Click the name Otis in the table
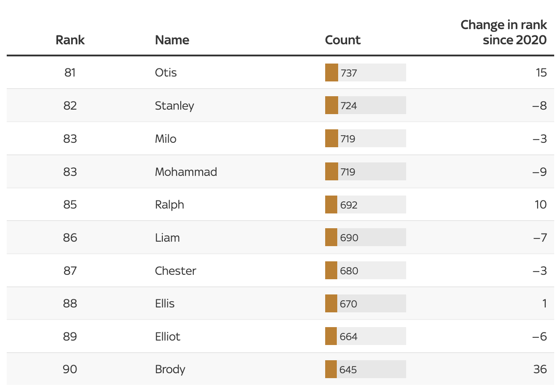The width and height of the screenshot is (560, 392). 166,72
